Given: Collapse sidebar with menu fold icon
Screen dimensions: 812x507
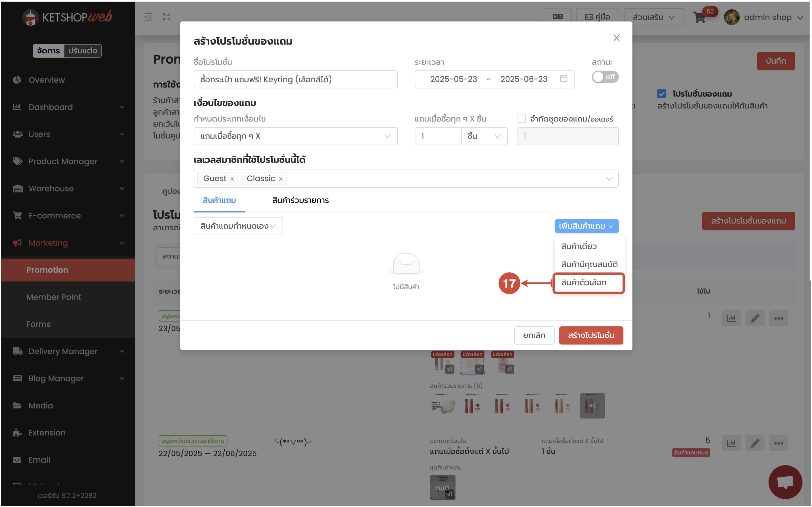Looking at the screenshot, I should (x=149, y=17).
